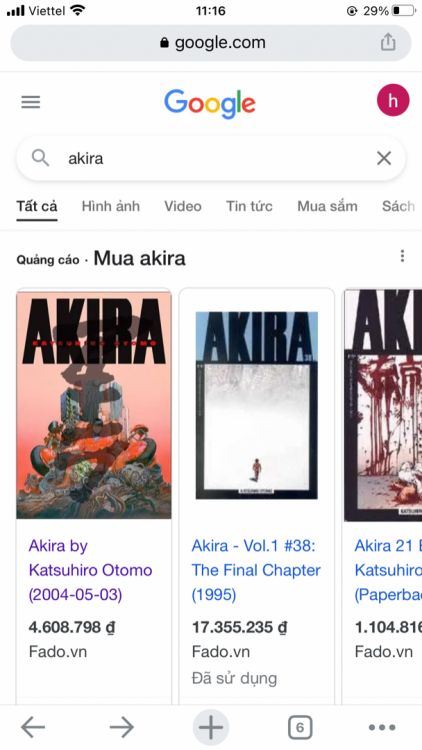
Task: Open Akira by Katsuhiro Otomo link
Action: point(90,570)
